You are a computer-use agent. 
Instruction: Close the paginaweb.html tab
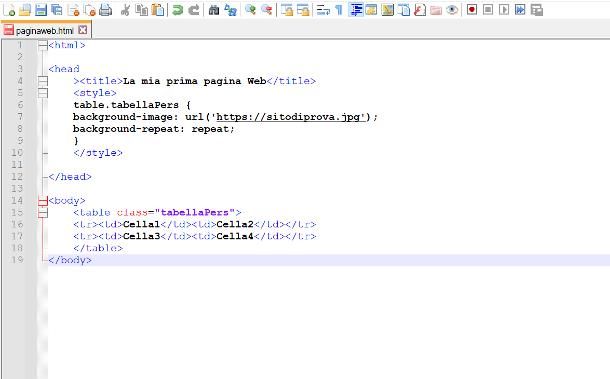(82, 30)
